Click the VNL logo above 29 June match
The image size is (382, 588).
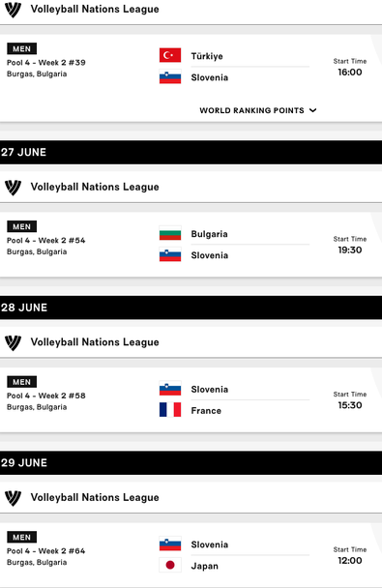pyautogui.click(x=13, y=498)
